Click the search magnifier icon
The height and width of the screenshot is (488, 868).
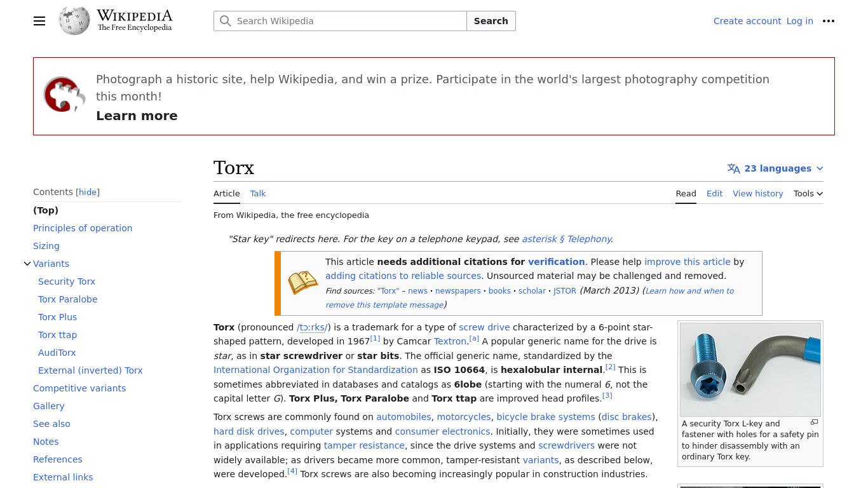coord(225,21)
